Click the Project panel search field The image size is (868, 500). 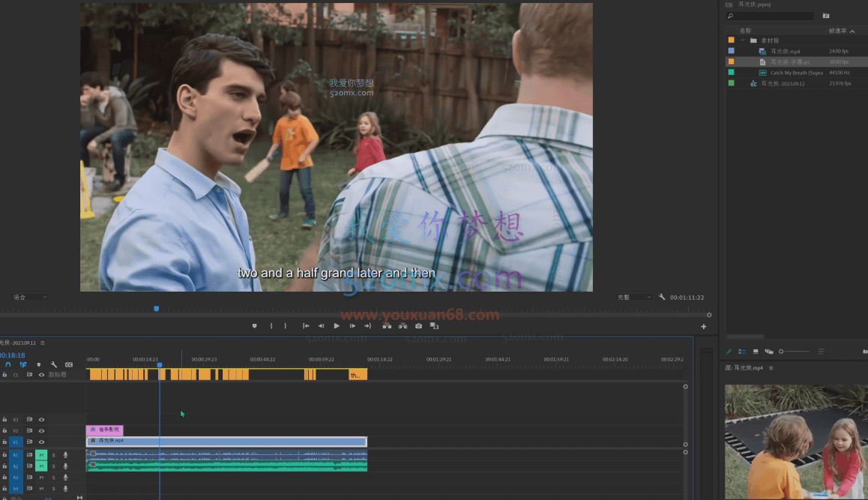(x=771, y=16)
